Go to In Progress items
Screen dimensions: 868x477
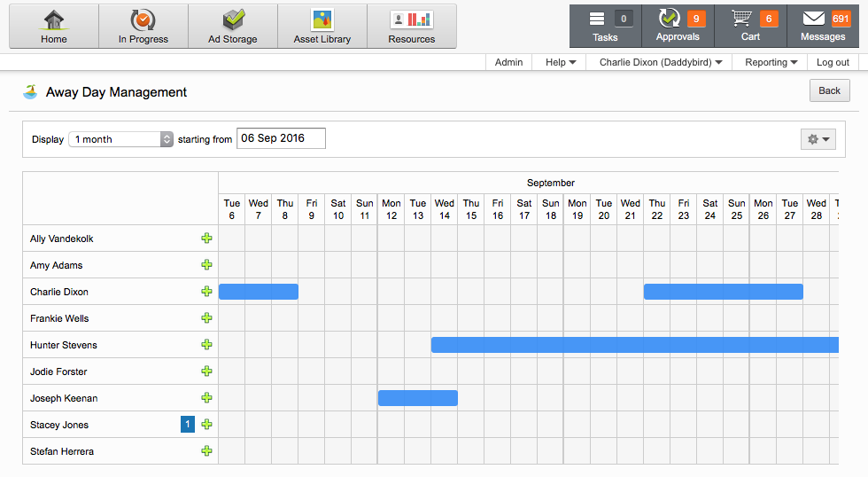point(143,27)
